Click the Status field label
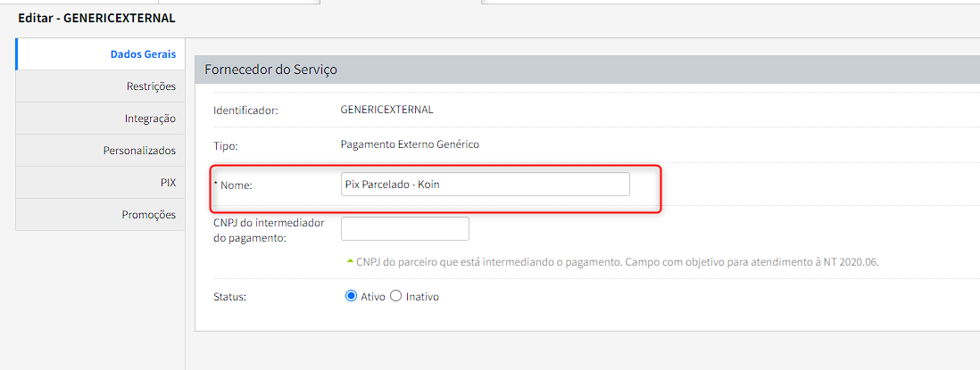The image size is (980, 370). tap(229, 297)
